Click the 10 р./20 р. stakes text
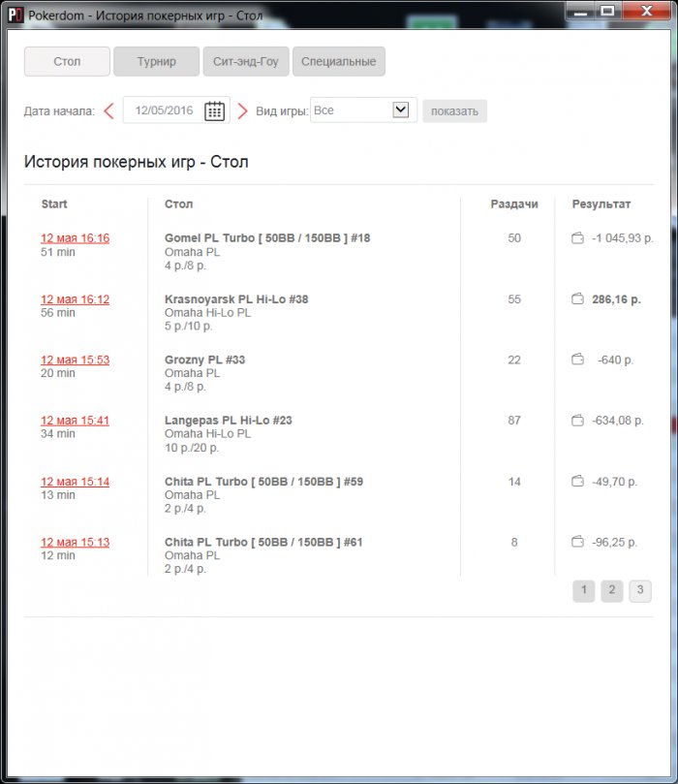Viewport: 678px width, 784px height. (192, 448)
